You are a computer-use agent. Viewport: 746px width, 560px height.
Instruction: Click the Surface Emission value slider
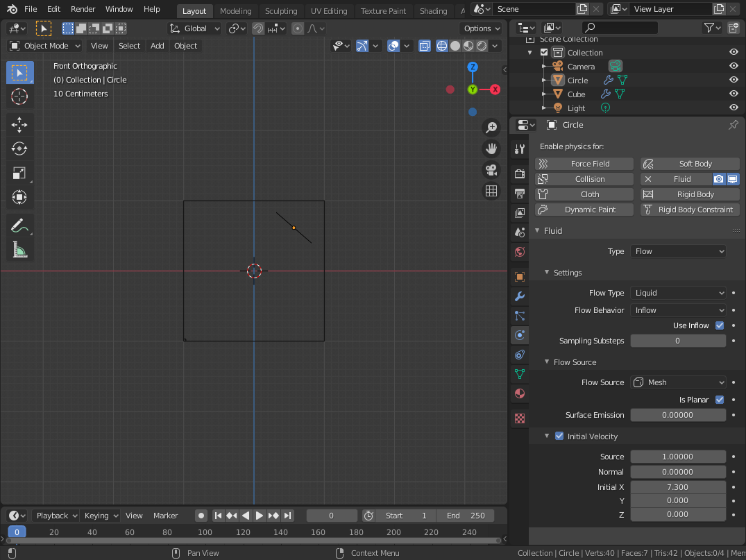(x=678, y=415)
